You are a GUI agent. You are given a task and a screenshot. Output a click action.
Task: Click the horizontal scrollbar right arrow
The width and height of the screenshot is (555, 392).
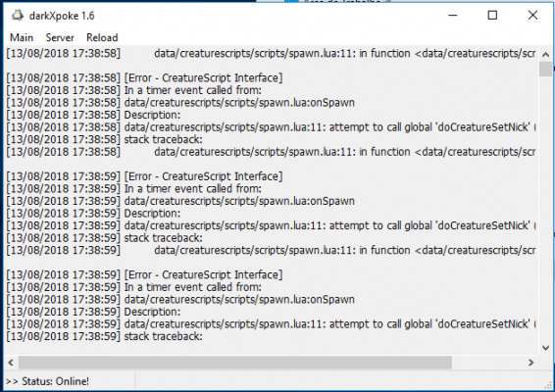coord(530,363)
